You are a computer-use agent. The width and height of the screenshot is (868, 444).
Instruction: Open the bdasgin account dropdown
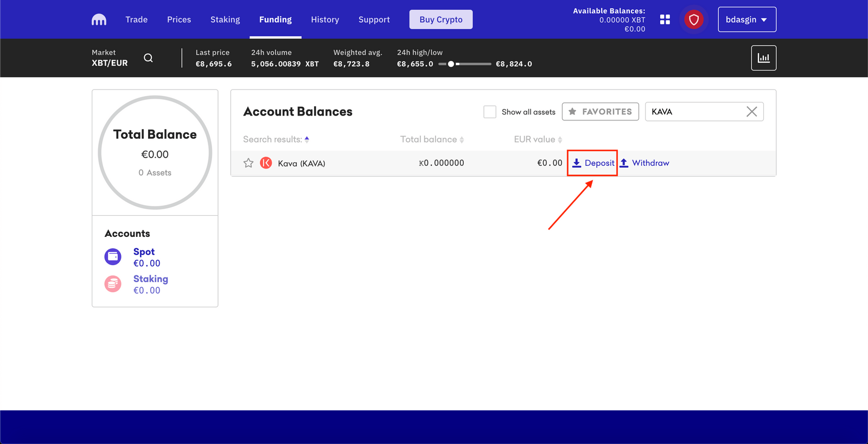pyautogui.click(x=747, y=20)
